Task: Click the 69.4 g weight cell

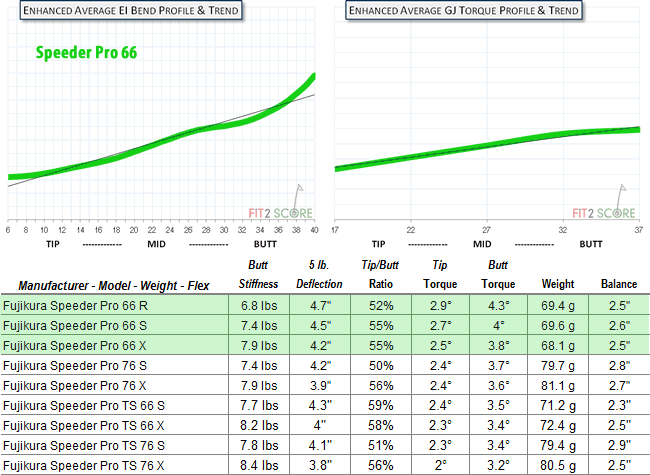Action: (558, 305)
